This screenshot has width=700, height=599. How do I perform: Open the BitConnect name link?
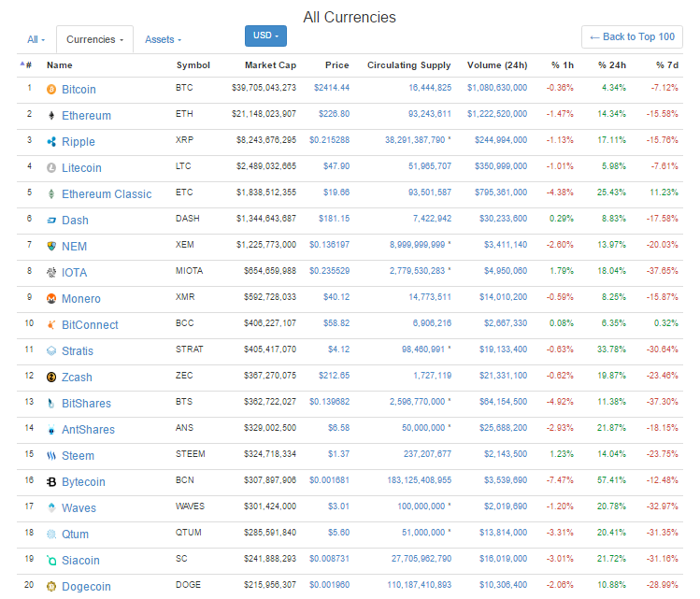[90, 325]
